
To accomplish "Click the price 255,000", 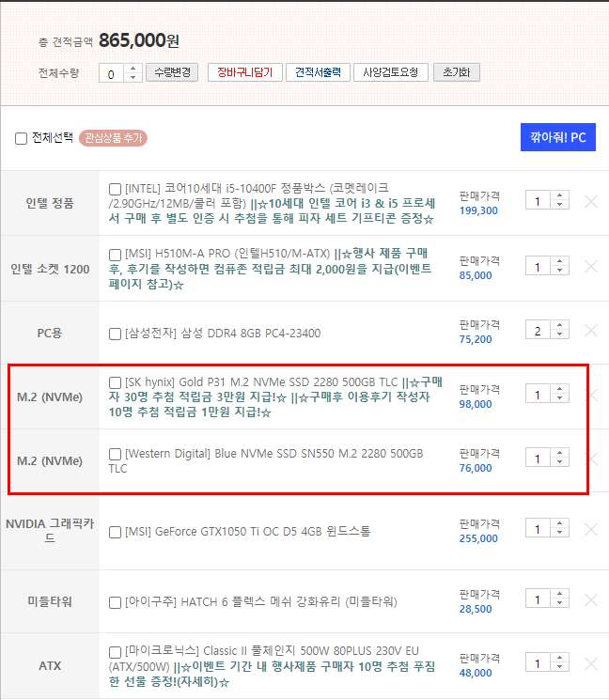I will pos(478,538).
